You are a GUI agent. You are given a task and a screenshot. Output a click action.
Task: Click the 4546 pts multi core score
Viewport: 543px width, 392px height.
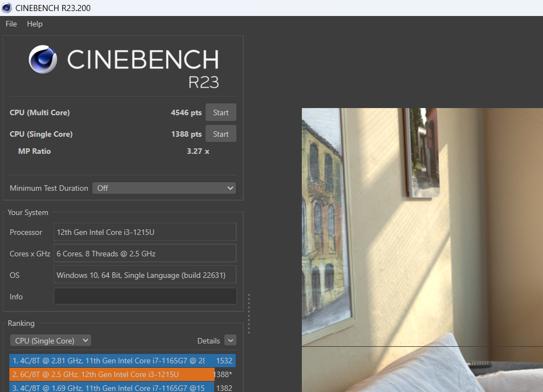click(x=186, y=112)
